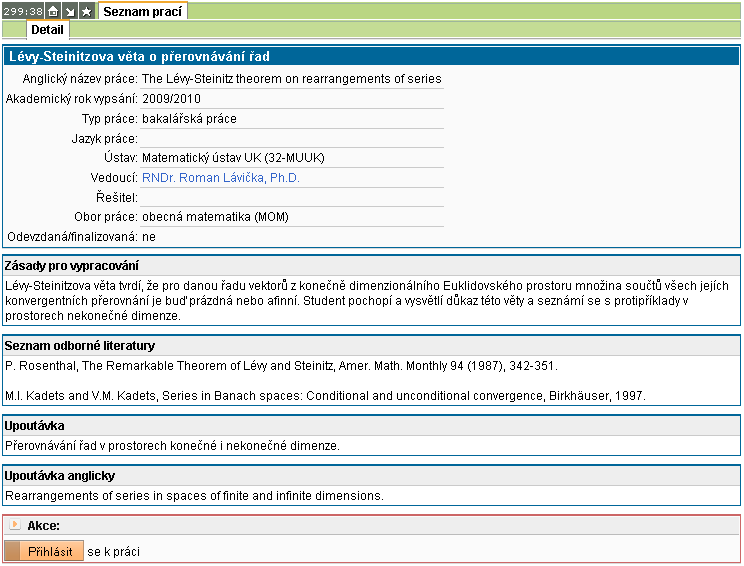Click the star favorites icon
The width and height of the screenshot is (744, 566).
coord(87,11)
